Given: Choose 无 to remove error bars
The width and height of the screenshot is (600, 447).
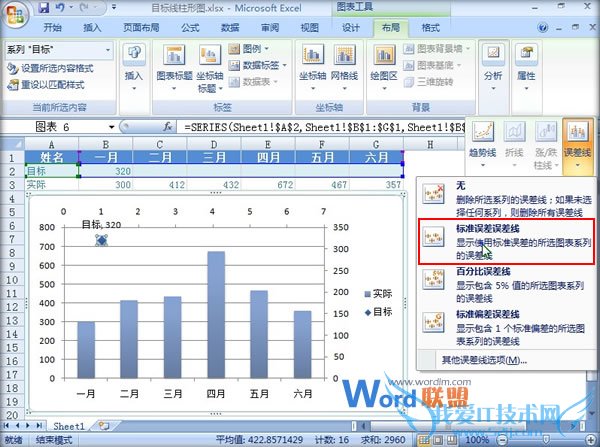Looking at the screenshot, I should pos(507,198).
